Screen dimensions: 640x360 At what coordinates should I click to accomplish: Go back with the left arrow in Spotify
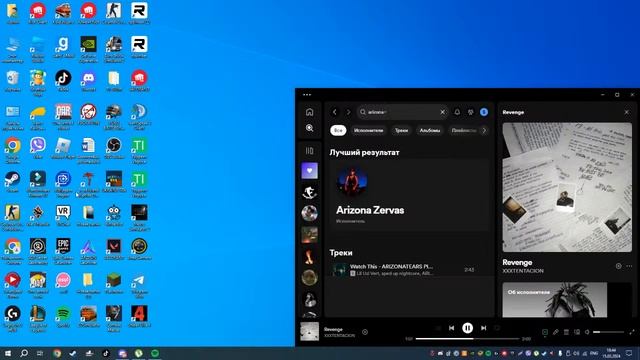tap(335, 112)
